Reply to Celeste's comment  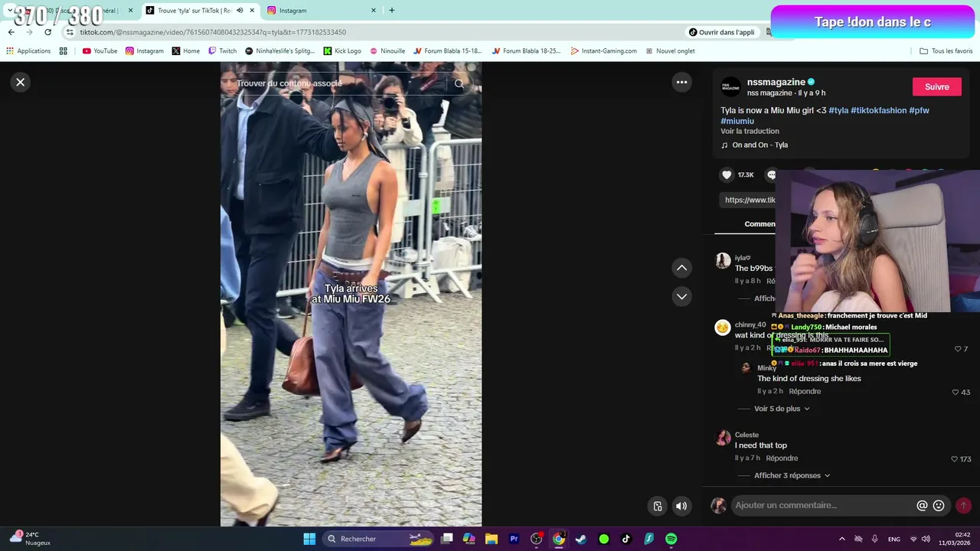point(782,458)
